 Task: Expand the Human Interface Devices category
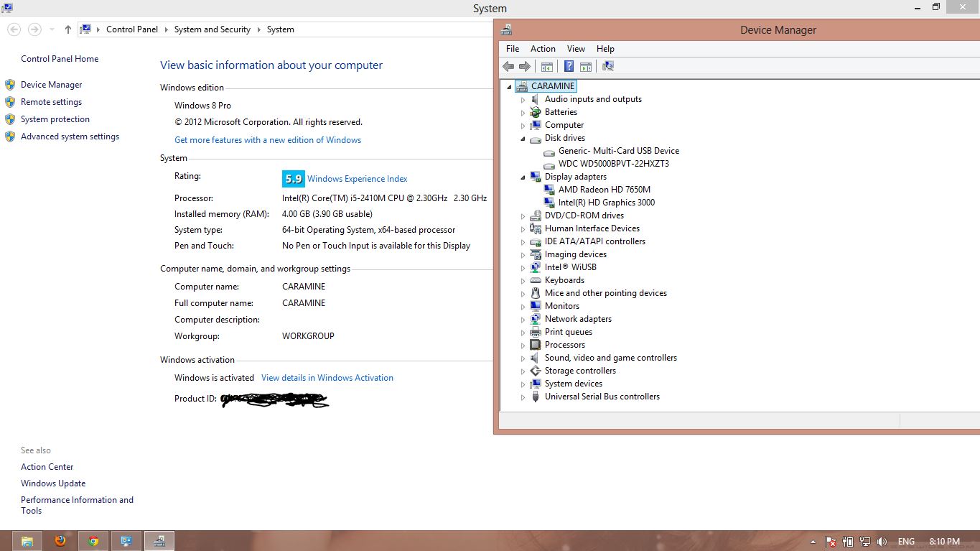(523, 229)
